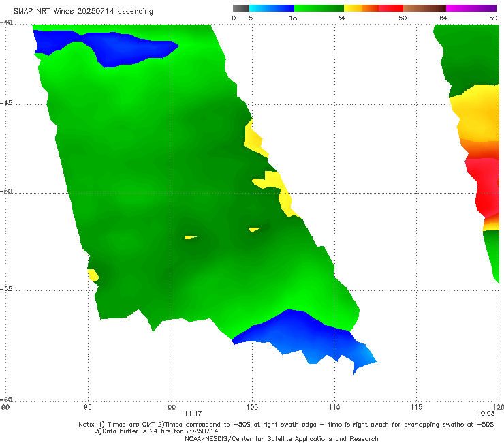Click the small yellow patch near longitude 101

[x=191, y=237]
